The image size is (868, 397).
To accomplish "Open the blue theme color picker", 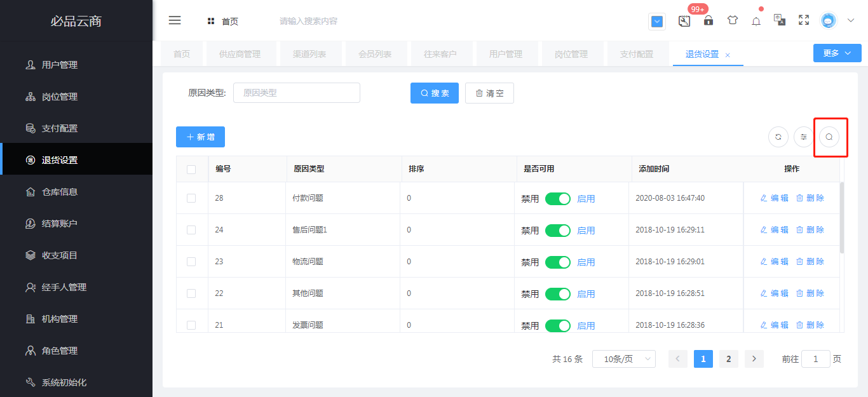I will pyautogui.click(x=657, y=22).
